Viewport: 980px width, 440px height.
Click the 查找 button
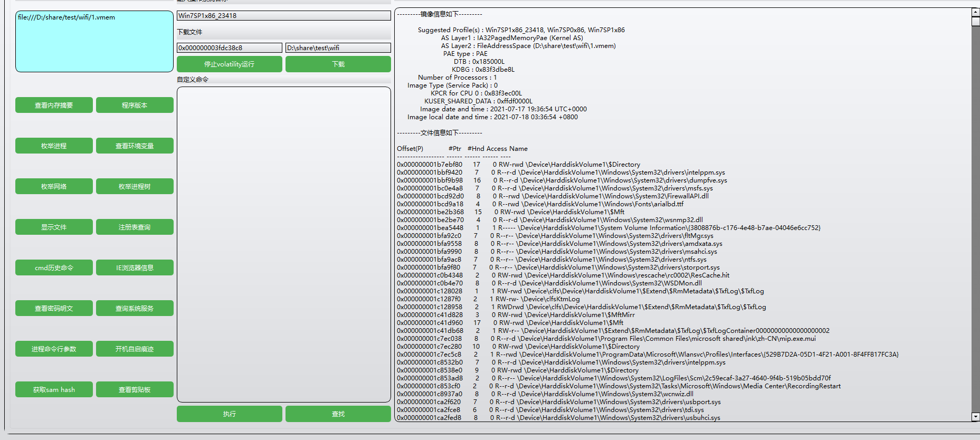click(x=338, y=414)
